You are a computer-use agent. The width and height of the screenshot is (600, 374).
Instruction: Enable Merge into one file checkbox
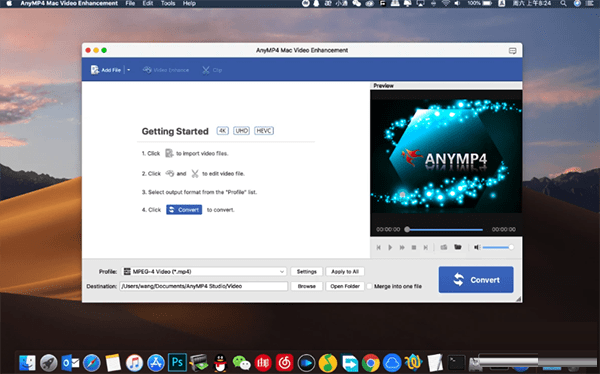coord(369,286)
